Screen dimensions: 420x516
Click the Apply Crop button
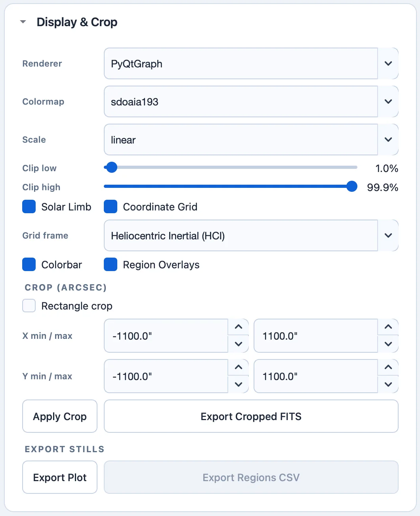pyautogui.click(x=60, y=417)
